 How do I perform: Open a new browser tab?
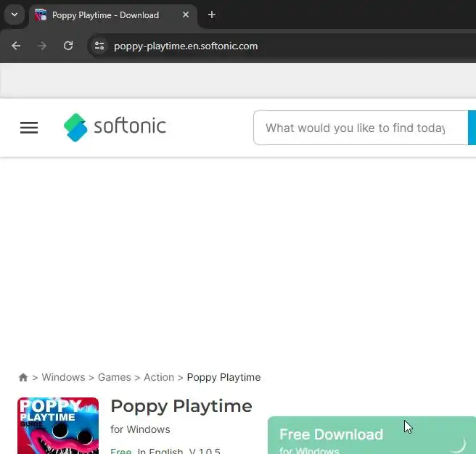[x=212, y=15]
